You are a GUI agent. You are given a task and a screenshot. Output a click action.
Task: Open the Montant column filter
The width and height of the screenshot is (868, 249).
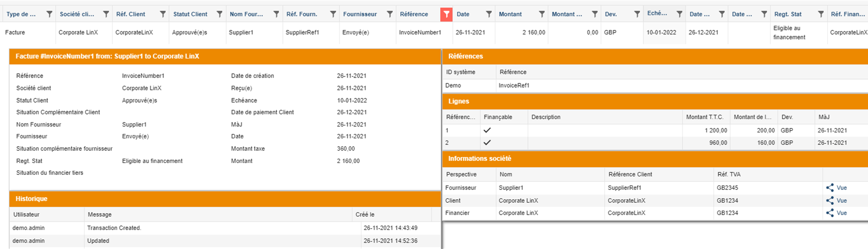(x=541, y=14)
